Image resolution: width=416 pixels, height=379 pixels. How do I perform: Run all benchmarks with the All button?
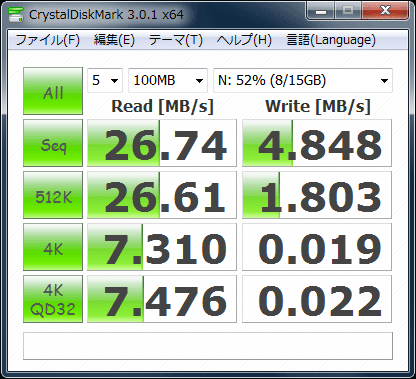[53, 91]
